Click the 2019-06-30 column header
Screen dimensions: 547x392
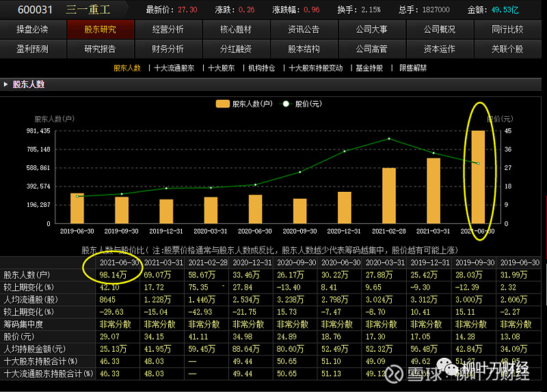coord(520,262)
